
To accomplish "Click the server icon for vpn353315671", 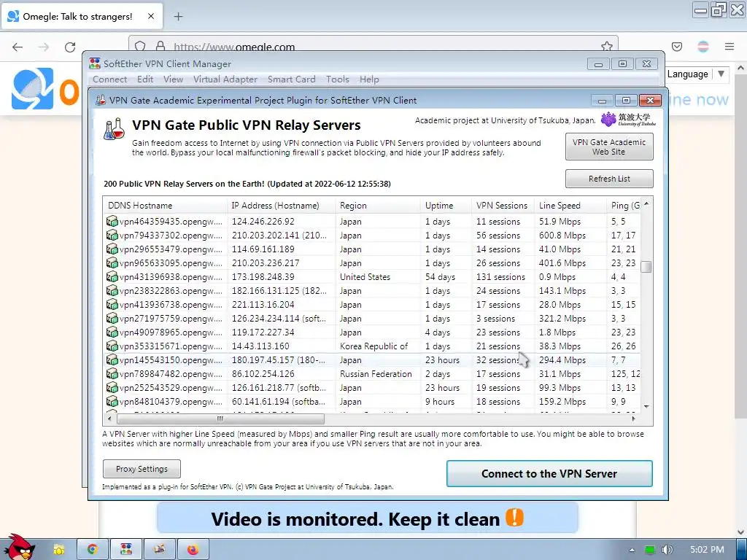I will pos(112,346).
